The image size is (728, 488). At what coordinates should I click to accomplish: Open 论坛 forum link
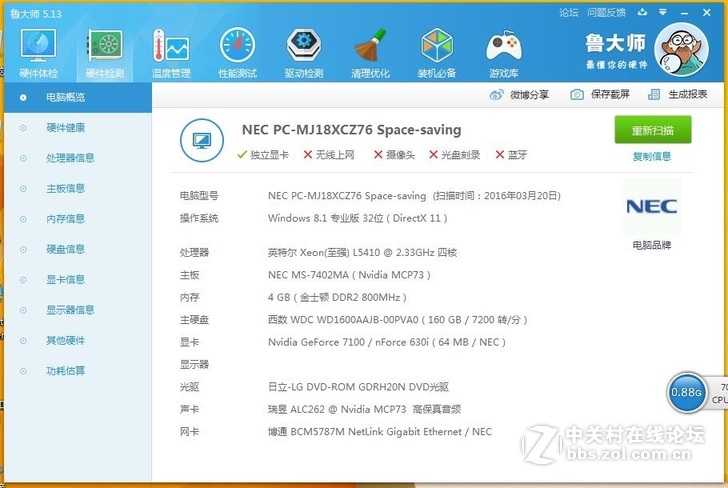tap(569, 13)
